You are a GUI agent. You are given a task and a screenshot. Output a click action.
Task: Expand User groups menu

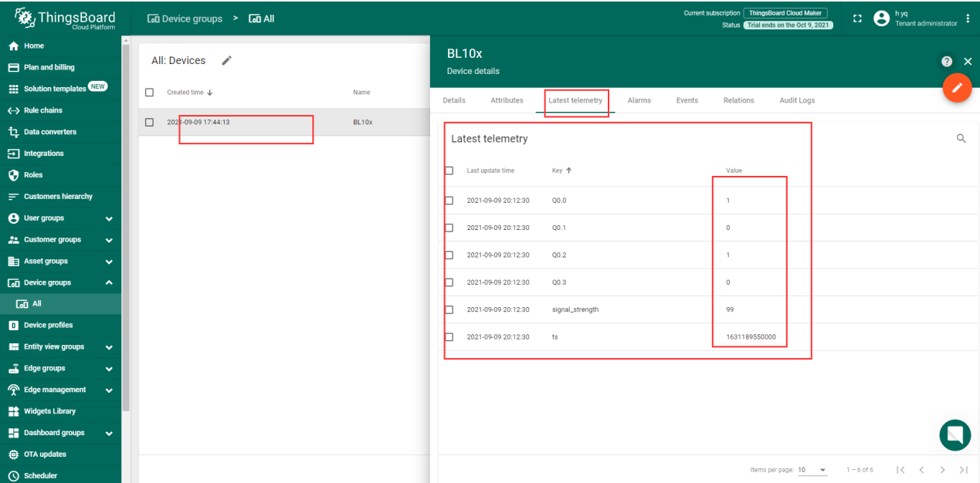60,218
